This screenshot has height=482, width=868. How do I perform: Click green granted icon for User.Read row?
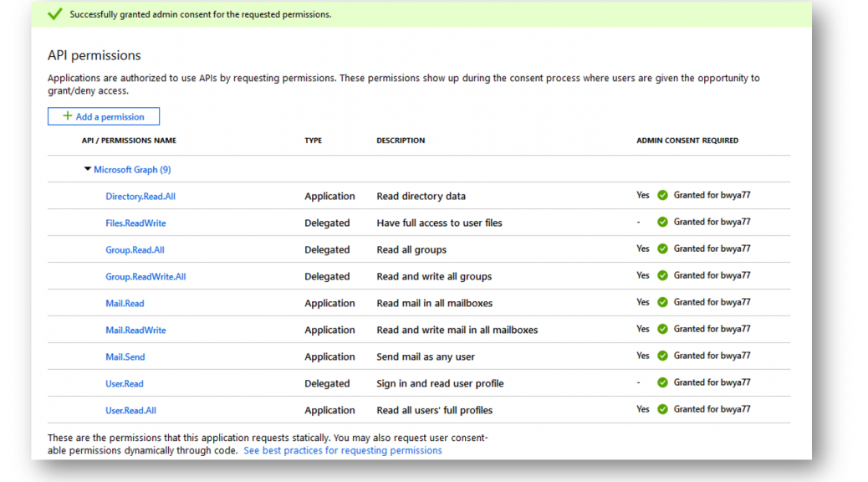coord(662,382)
